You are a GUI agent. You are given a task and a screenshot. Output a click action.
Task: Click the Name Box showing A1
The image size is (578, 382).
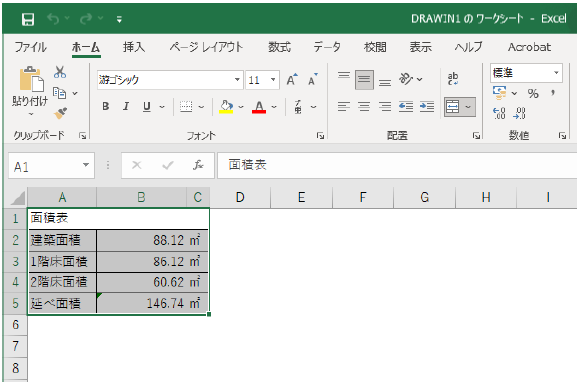(51, 166)
